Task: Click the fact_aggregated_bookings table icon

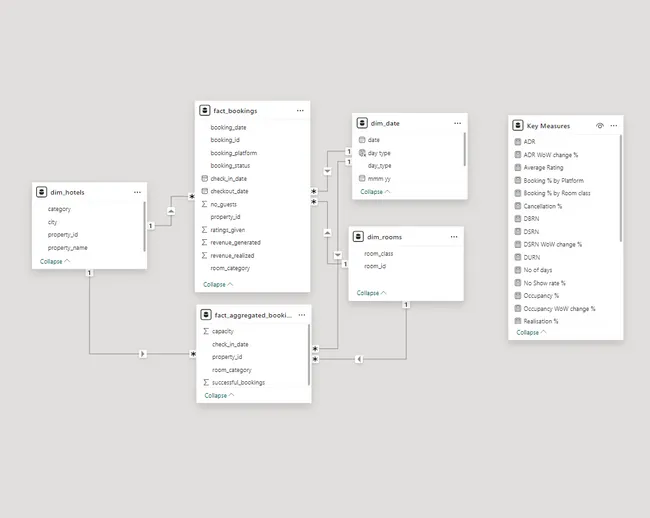Action: 206,315
